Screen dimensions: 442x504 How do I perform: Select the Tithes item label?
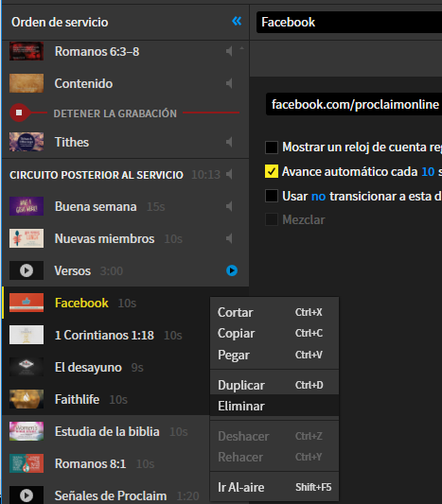(72, 142)
